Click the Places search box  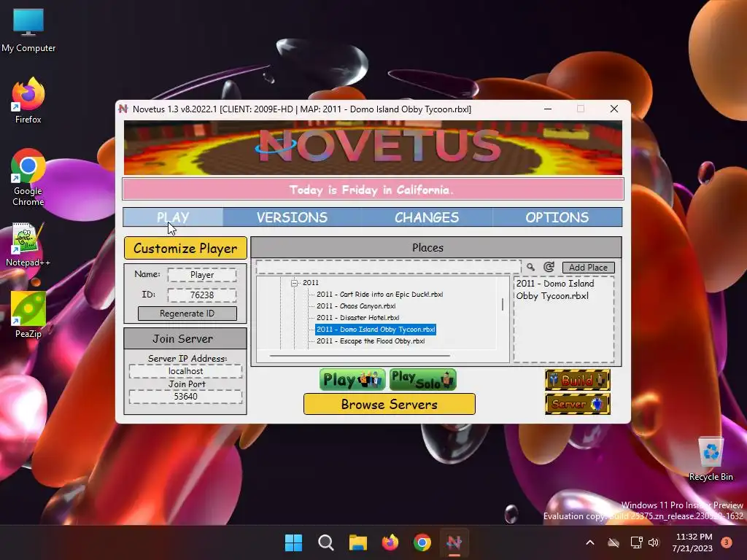click(x=388, y=267)
